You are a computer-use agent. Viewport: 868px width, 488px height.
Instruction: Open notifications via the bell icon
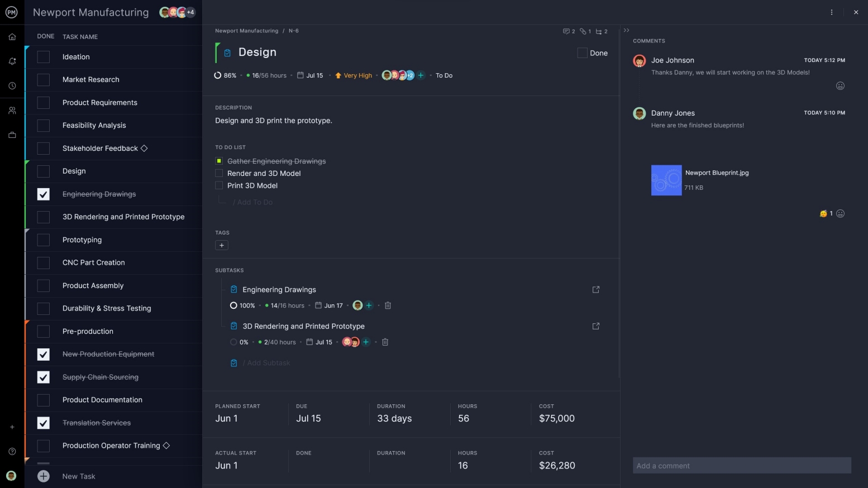[12, 61]
